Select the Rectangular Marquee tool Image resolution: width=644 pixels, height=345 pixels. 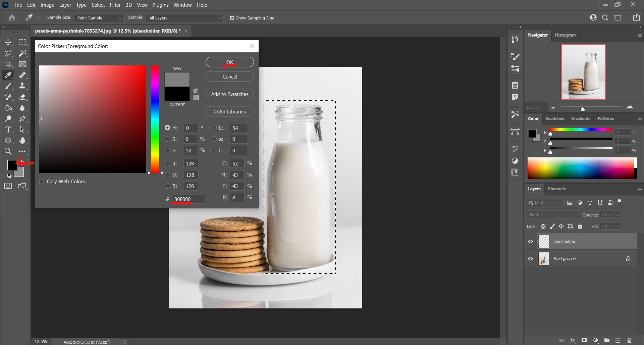[22, 42]
